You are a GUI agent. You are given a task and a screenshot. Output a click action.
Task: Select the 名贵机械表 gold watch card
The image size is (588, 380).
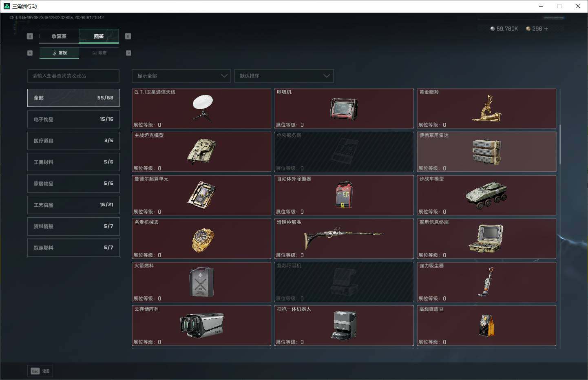[201, 239]
